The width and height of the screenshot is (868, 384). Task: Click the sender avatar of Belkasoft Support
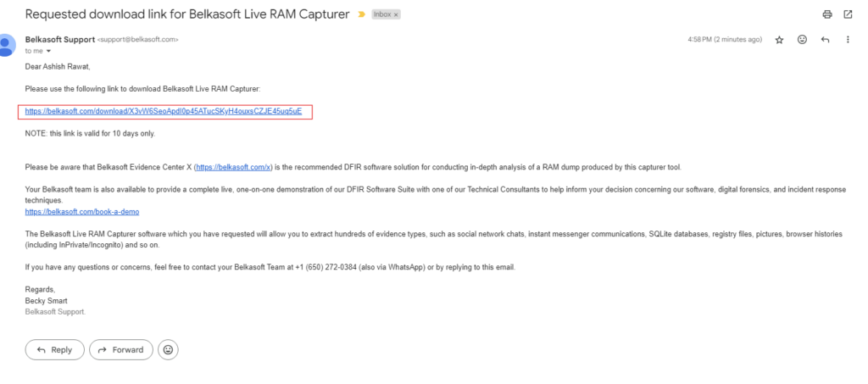pos(6,45)
